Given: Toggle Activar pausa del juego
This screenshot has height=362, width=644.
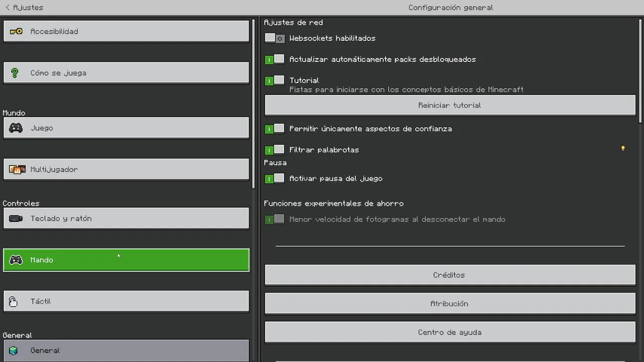Looking at the screenshot, I should (275, 178).
